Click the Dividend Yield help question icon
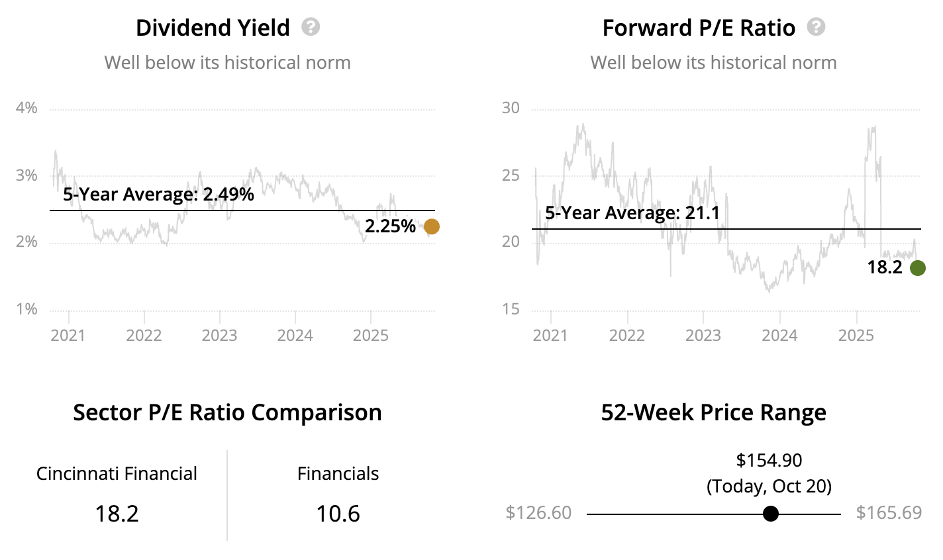This screenshot has width=943, height=560. [311, 27]
